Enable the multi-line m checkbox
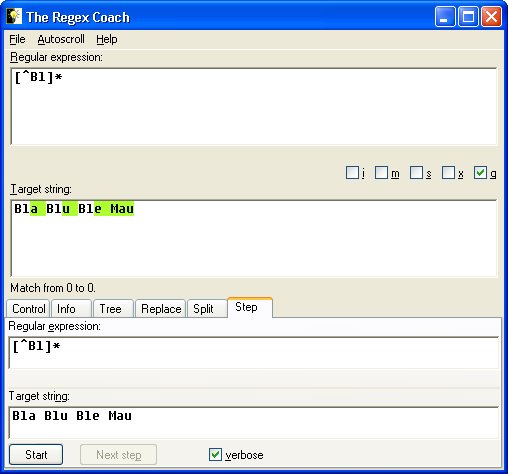508x474 pixels. click(381, 173)
